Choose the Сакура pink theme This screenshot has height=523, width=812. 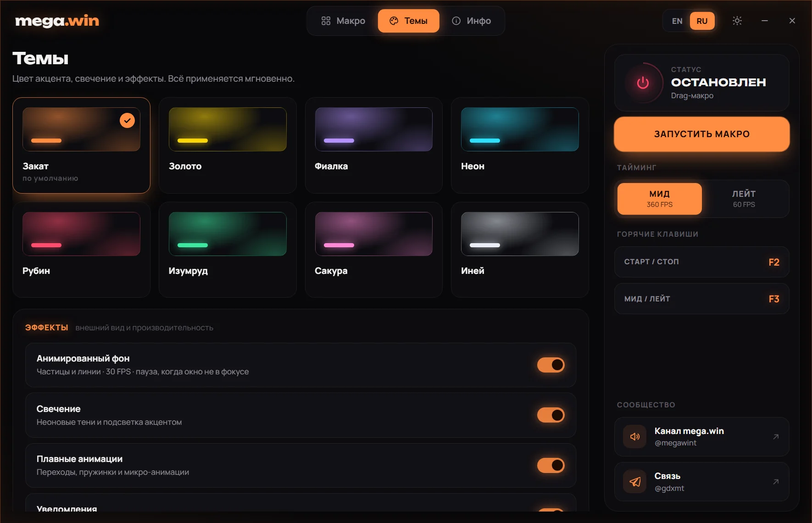374,250
